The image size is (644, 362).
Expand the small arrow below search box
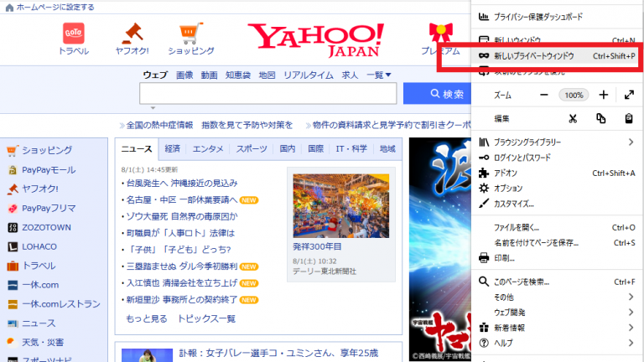(x=153, y=108)
